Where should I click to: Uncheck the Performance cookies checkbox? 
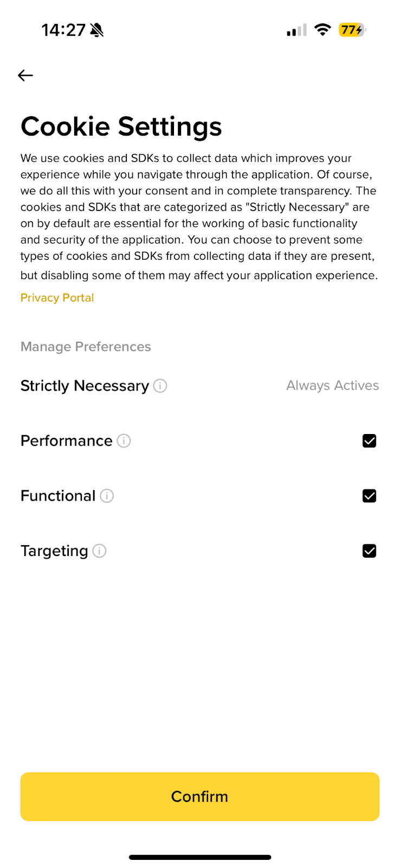point(369,441)
